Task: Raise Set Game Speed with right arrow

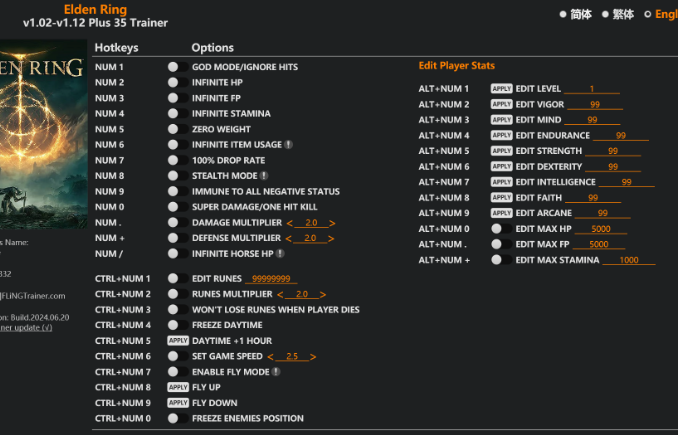Action: click(x=313, y=357)
